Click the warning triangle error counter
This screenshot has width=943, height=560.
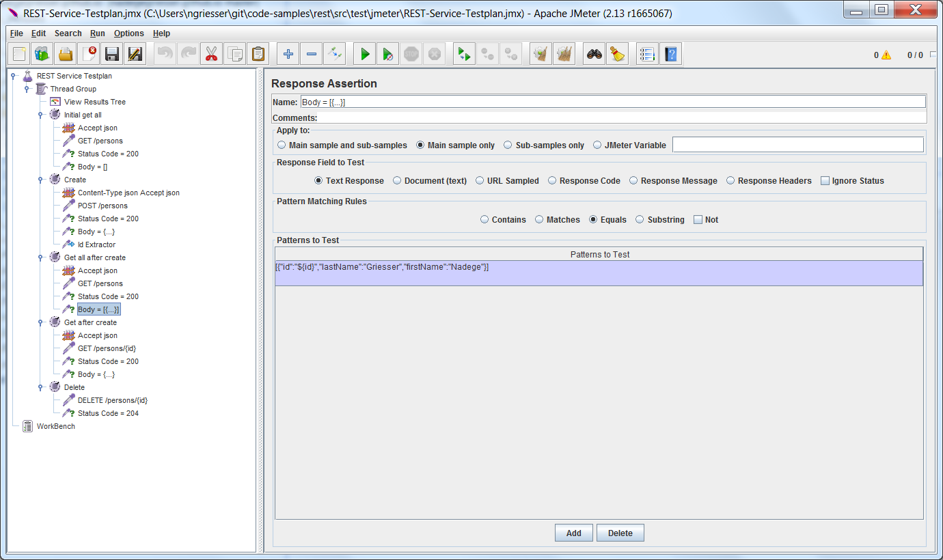coord(886,55)
